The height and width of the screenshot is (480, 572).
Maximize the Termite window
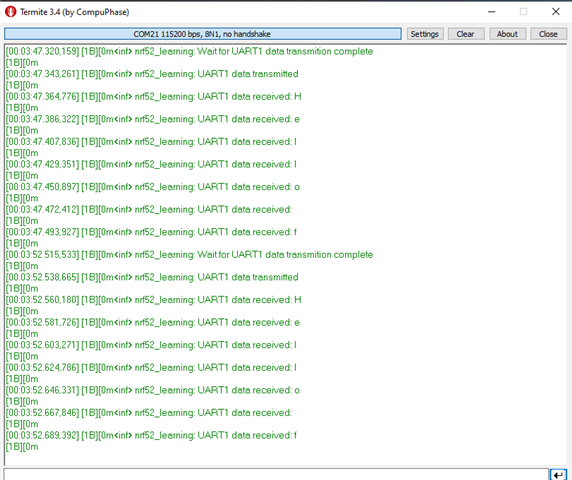[x=523, y=12]
